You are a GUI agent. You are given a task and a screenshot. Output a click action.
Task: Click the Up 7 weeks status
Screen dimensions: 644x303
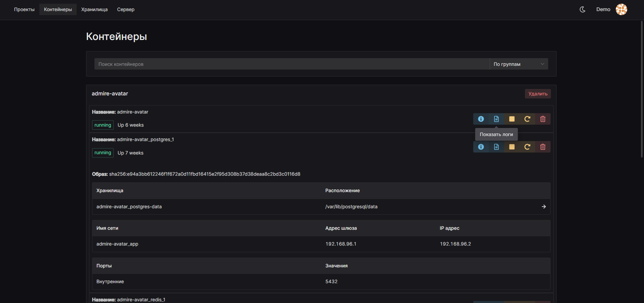click(130, 153)
